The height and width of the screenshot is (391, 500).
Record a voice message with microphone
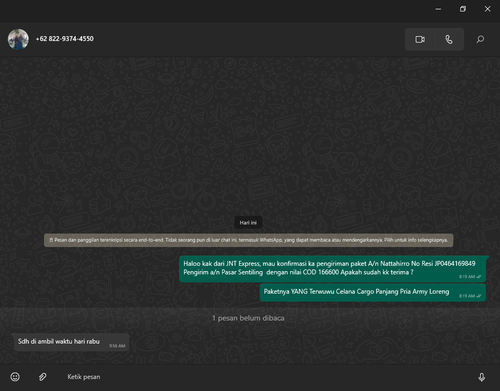click(x=481, y=377)
